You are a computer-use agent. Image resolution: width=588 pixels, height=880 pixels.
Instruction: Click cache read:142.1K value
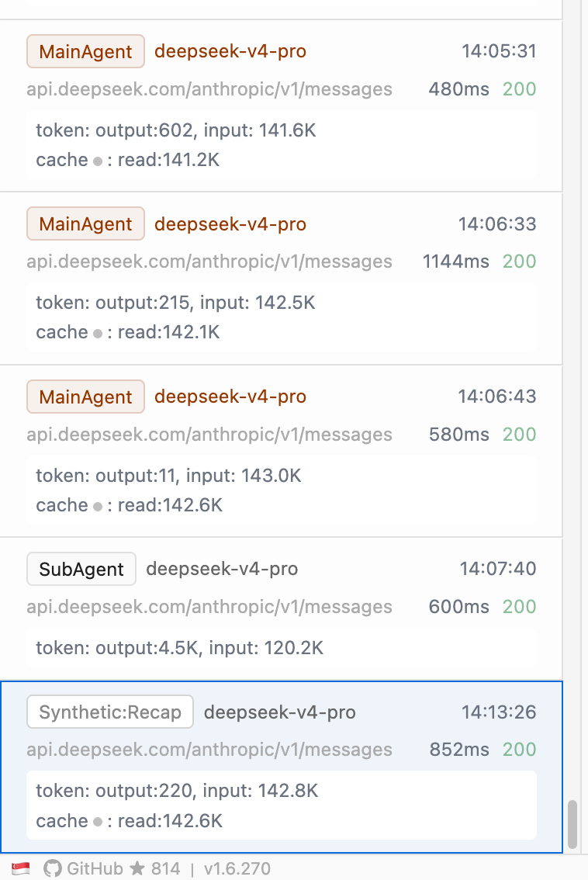click(169, 333)
